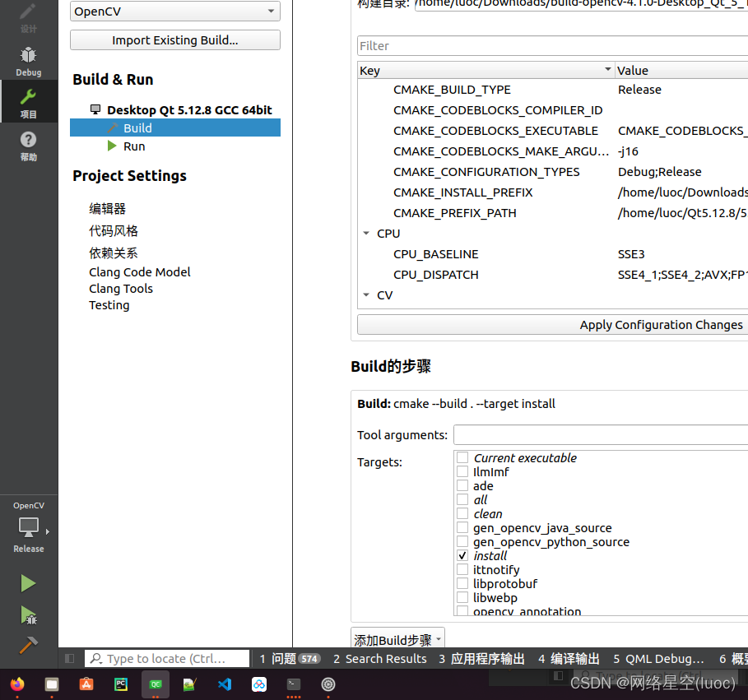
Task: Check the Current executable target
Action: tap(462, 458)
